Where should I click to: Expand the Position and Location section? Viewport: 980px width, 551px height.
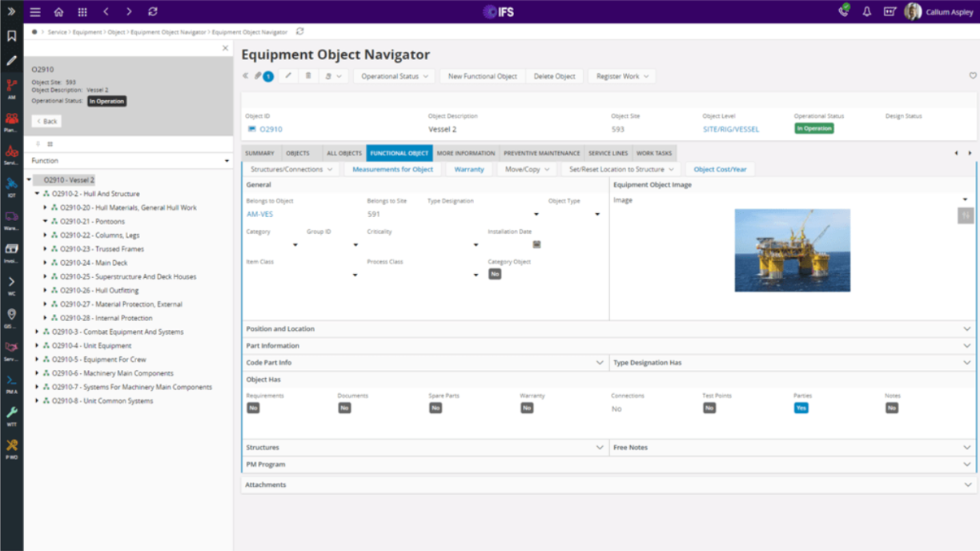pos(608,329)
